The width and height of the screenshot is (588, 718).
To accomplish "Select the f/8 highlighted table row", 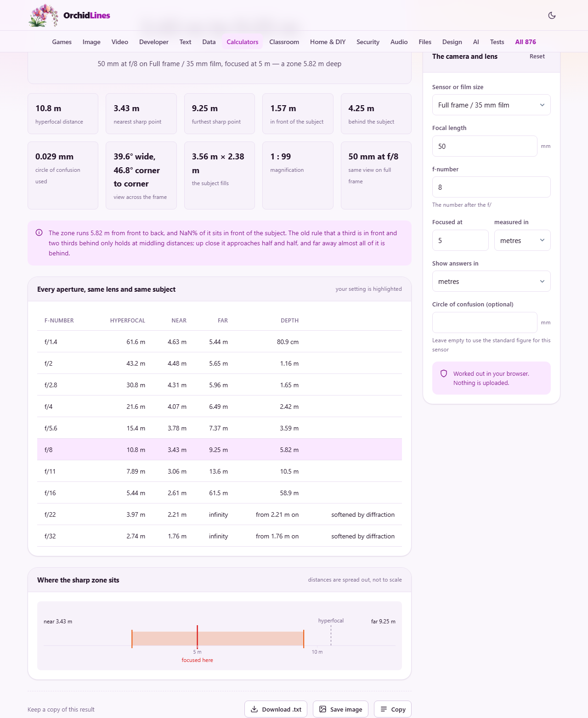I will (x=219, y=449).
